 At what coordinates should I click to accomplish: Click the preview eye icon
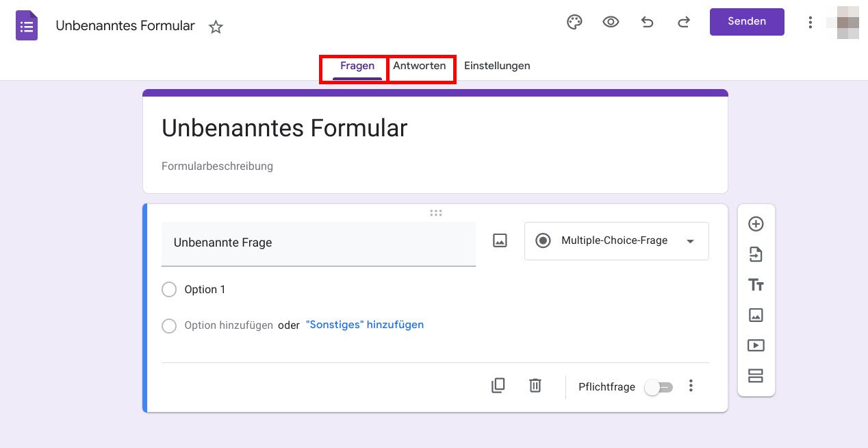tap(611, 22)
